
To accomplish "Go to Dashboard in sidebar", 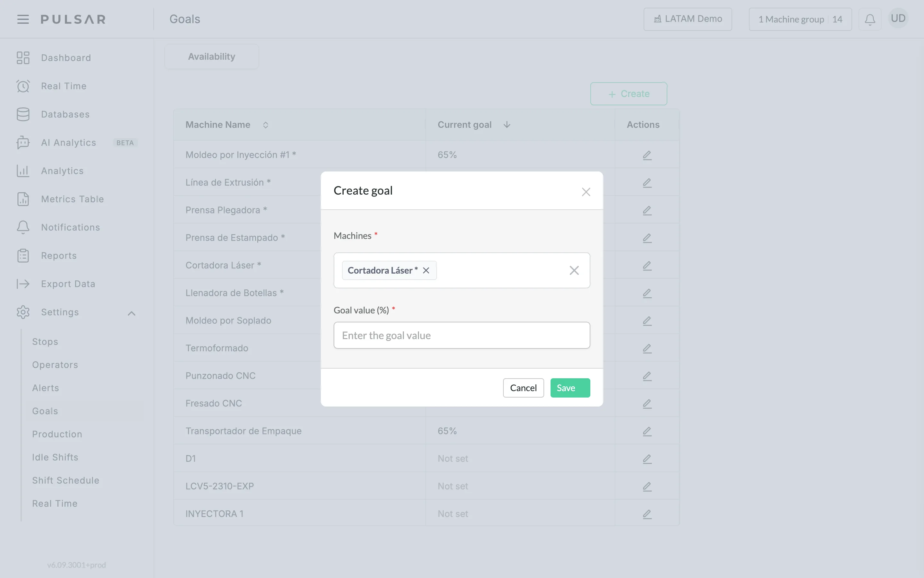I will coord(66,58).
